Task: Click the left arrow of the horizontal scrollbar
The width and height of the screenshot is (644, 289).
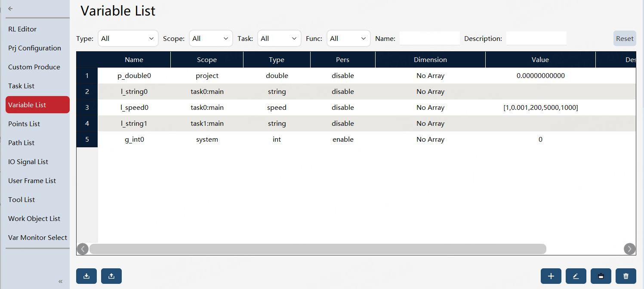Action: [x=83, y=249]
